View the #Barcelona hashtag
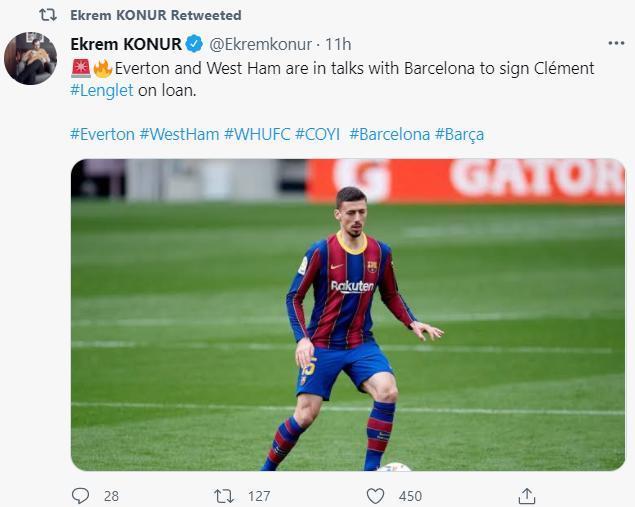 click(x=389, y=134)
